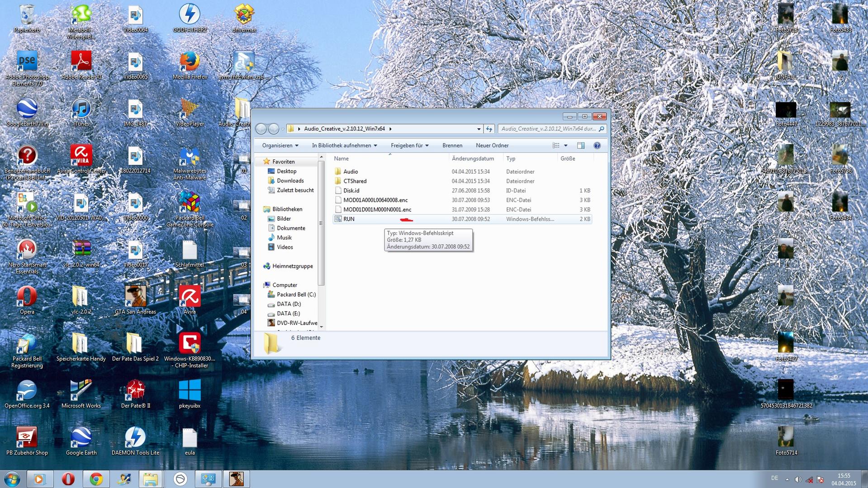
Task: Select Packard Bell (C:) drive
Action: pos(296,294)
